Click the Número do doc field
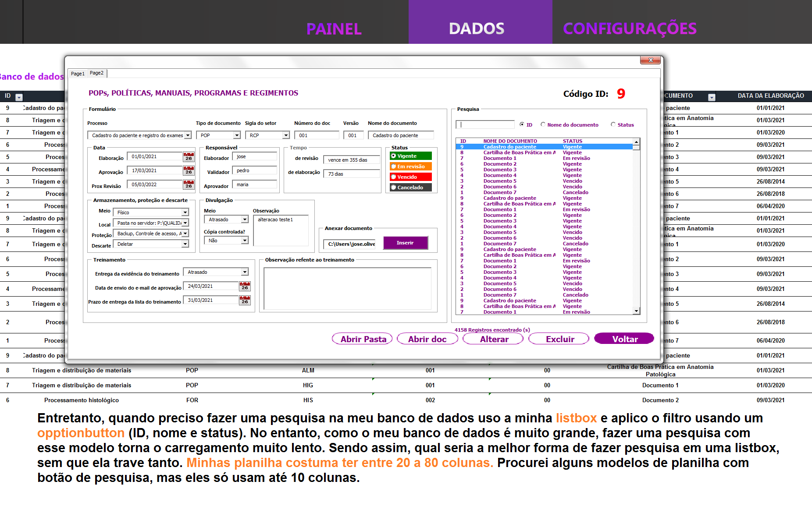This screenshot has height=531, width=812. click(317, 135)
